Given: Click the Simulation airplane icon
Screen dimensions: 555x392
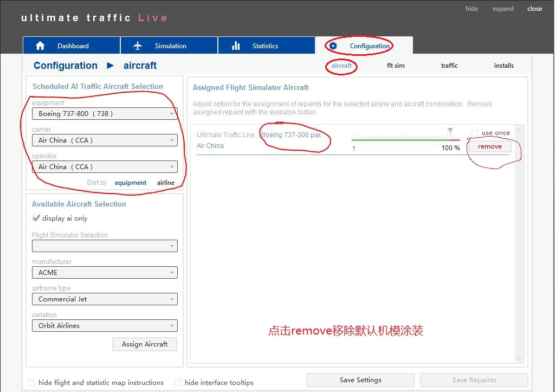Looking at the screenshot, I should [x=138, y=46].
